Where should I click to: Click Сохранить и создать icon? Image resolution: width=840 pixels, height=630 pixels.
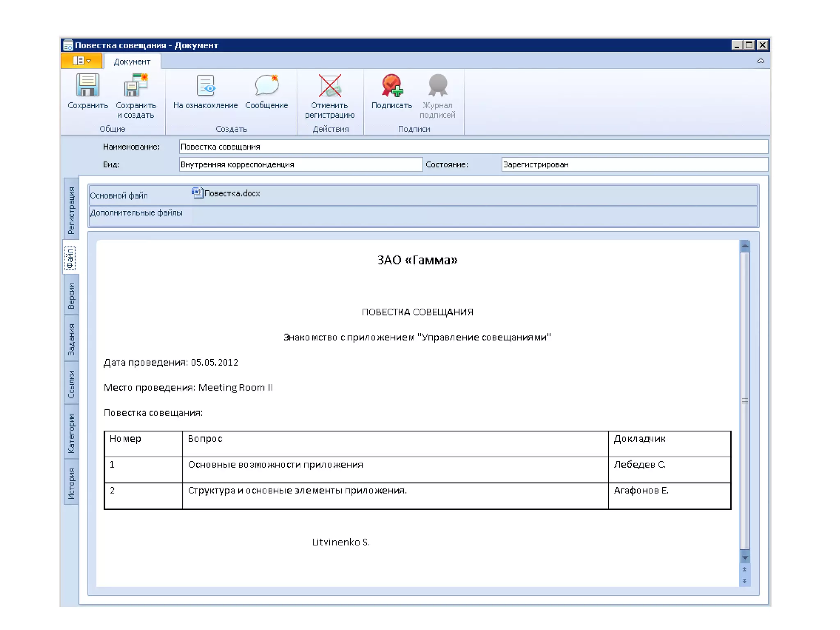coord(136,86)
